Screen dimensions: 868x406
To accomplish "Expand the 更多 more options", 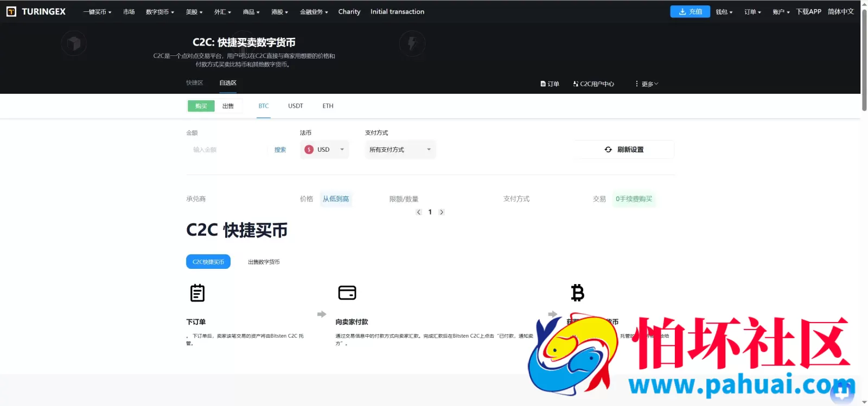I will coord(647,84).
